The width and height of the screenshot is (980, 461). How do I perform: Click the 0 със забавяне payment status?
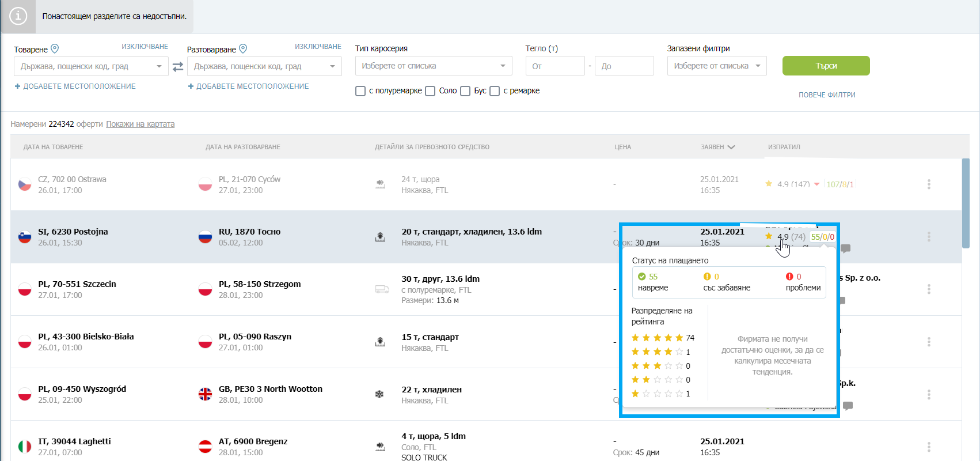(727, 282)
